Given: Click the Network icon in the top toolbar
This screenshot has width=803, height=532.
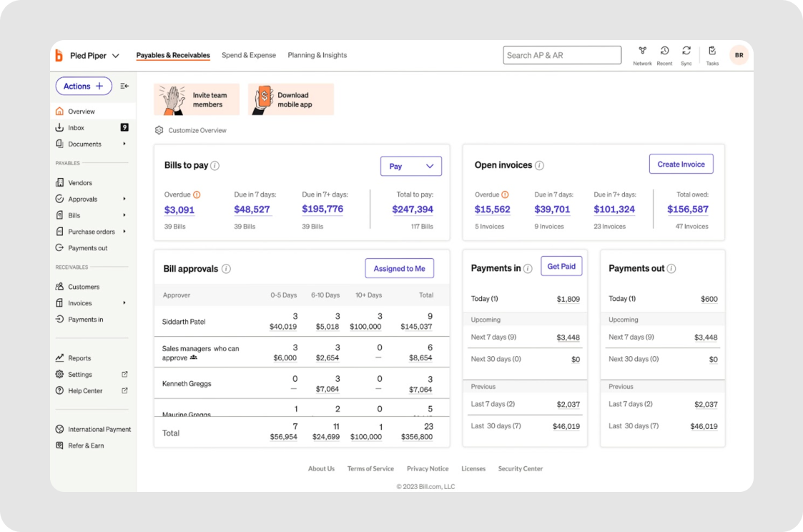Looking at the screenshot, I should [642, 51].
